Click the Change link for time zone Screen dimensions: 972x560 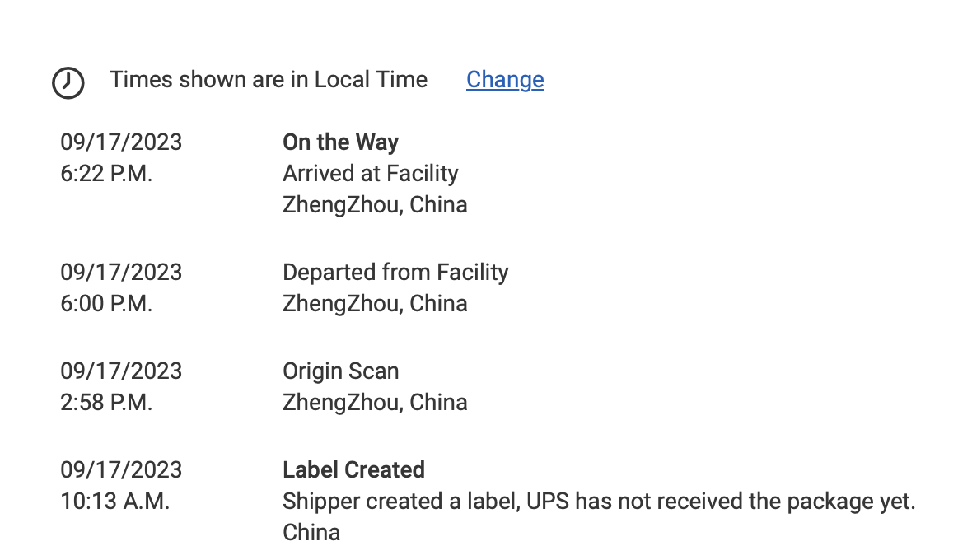pos(505,80)
